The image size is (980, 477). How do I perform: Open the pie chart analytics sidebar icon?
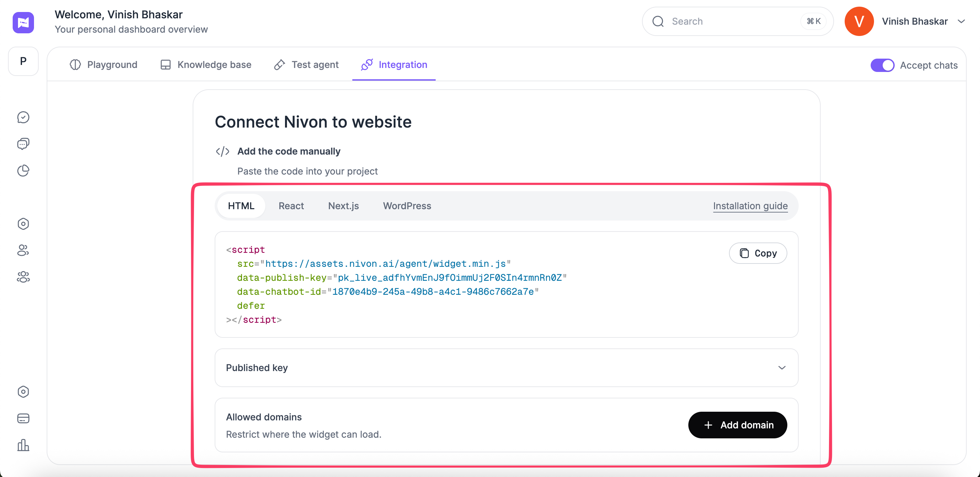(23, 171)
